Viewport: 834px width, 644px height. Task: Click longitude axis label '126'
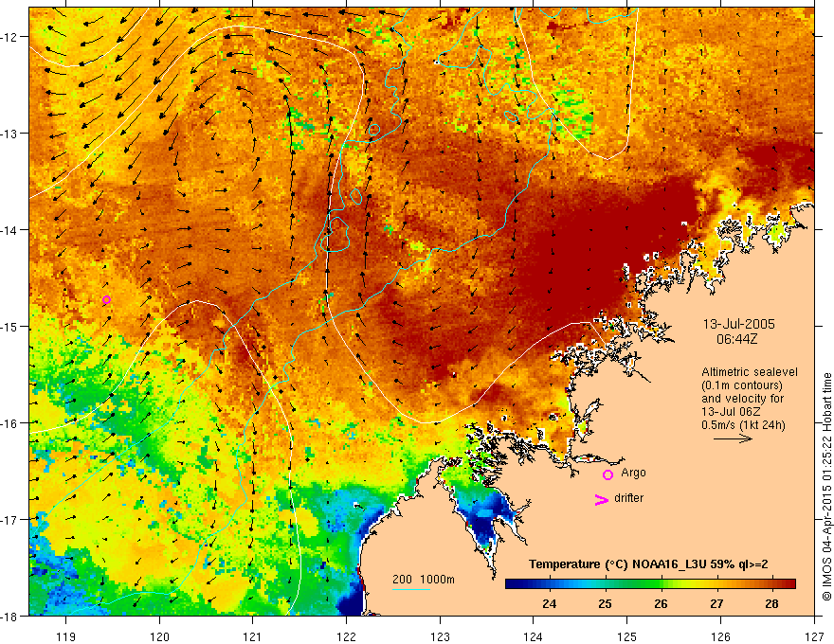pyautogui.click(x=720, y=636)
